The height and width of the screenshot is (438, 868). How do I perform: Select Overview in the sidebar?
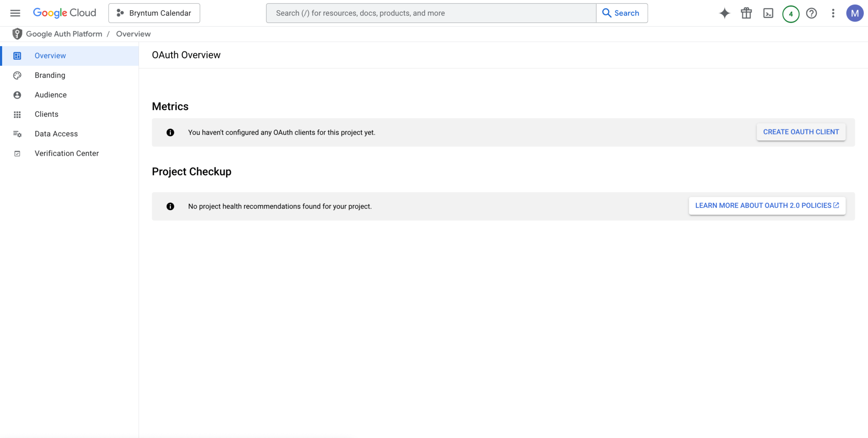[x=70, y=56]
